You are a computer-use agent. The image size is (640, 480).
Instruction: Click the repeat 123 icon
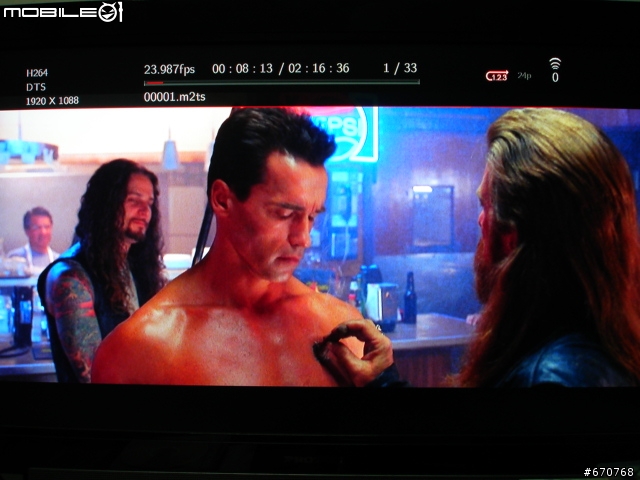click(497, 76)
